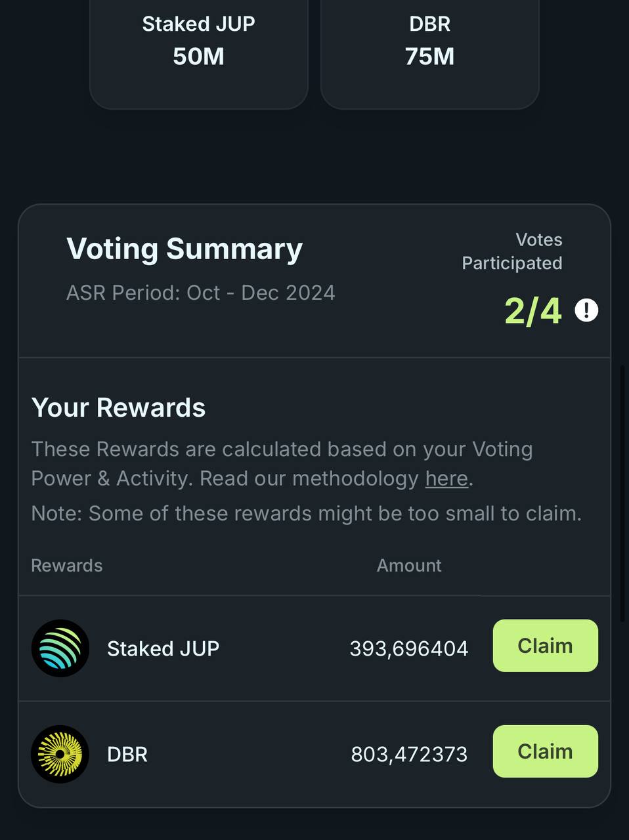Screen dimensions: 629x840
Task: Open the votes participated warning icon
Action: coord(586,310)
